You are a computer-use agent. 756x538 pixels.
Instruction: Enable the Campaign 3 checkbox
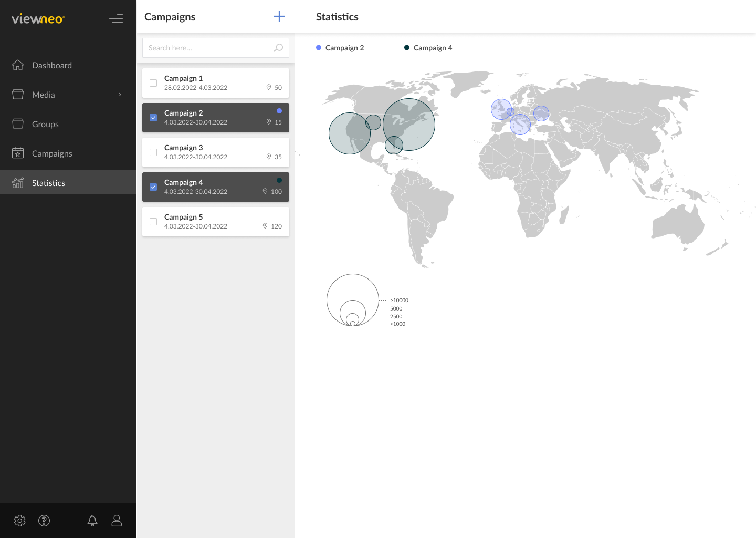click(153, 152)
